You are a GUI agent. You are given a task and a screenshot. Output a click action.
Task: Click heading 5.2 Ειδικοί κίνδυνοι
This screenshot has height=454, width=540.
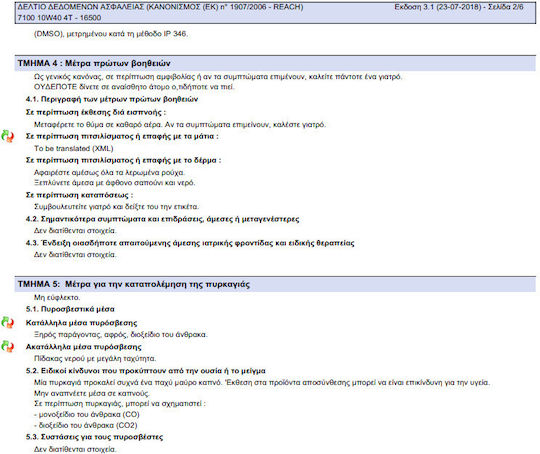click(146, 371)
